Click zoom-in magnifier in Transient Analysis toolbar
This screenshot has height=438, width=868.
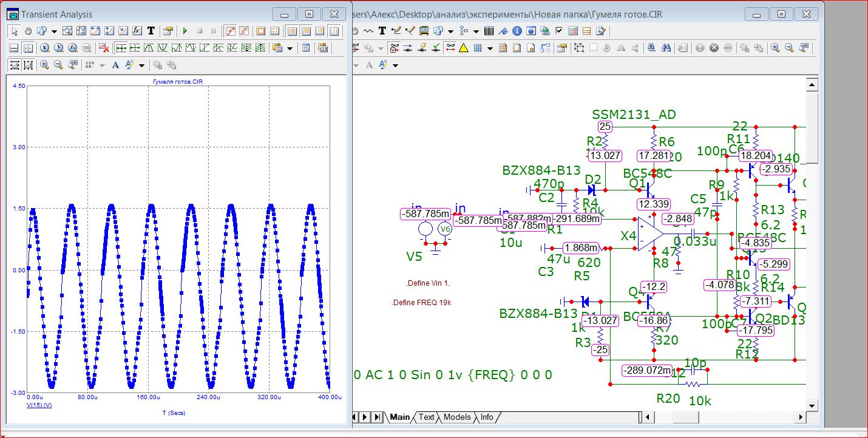[45, 65]
